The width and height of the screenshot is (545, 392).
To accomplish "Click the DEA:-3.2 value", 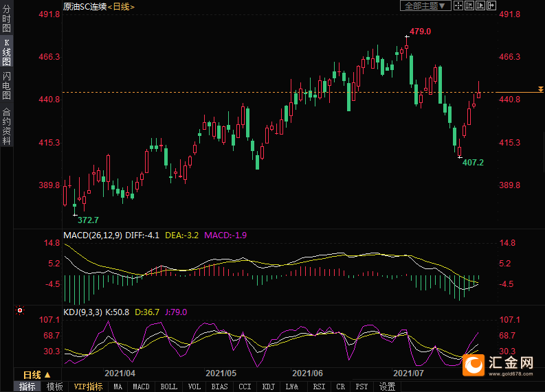I will 182,235.
